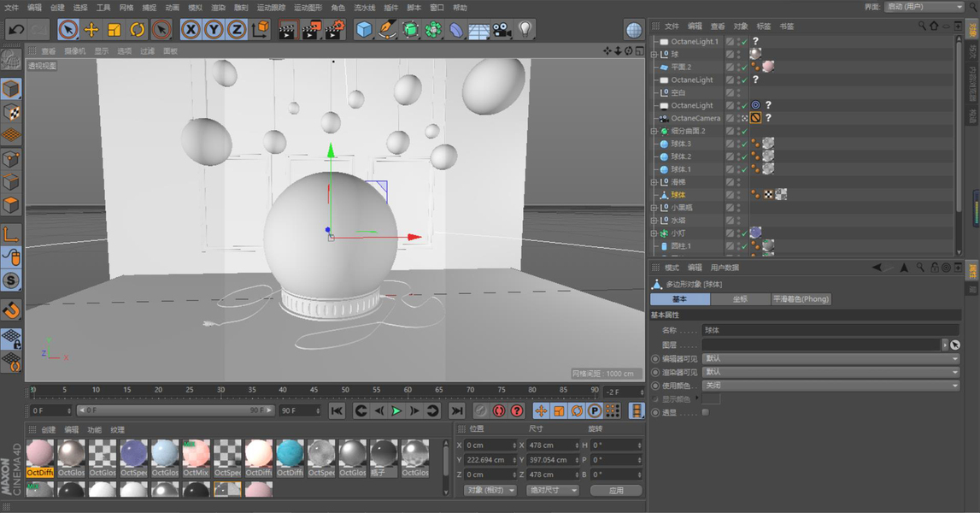Jump to the end of animation
Image resolution: width=980 pixels, height=513 pixels.
coord(457,410)
